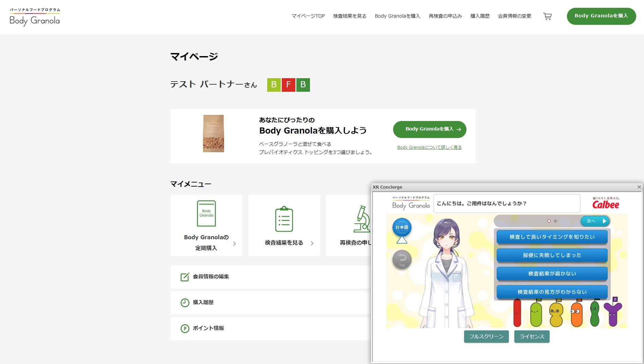This screenshot has width=644, height=364.
Task: Open Body Granolaの定期購入 card
Action: 206,225
